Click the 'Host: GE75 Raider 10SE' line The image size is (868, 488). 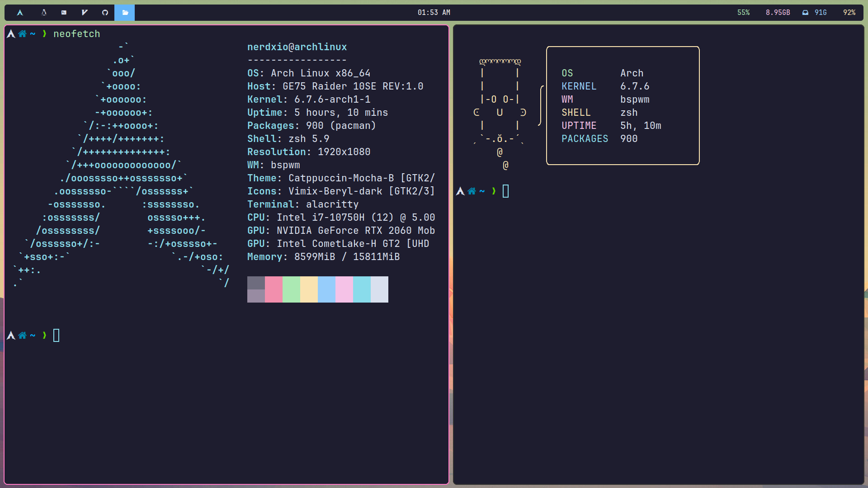coord(335,86)
